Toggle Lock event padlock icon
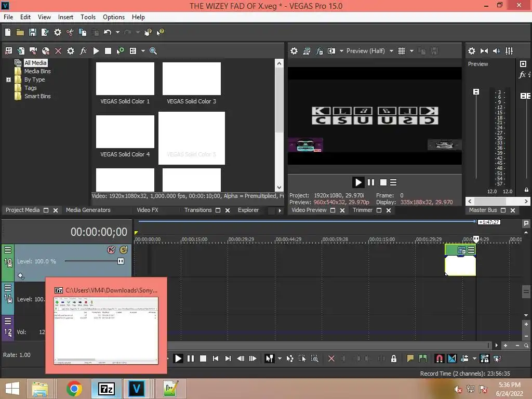Viewport: 532px width, 399px height. click(x=394, y=358)
